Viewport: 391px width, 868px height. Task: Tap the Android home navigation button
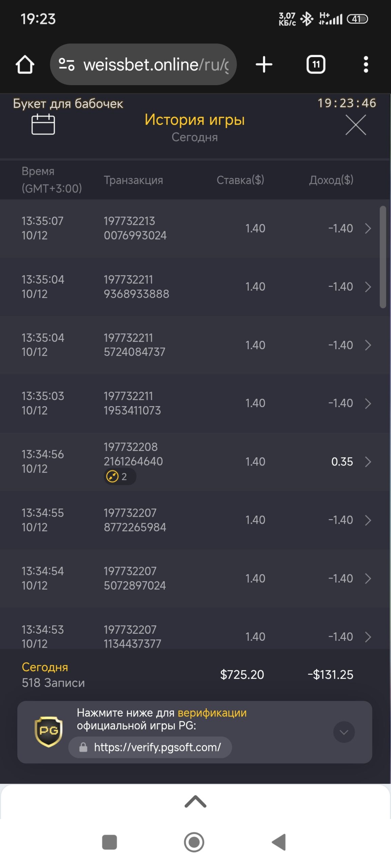tap(194, 842)
